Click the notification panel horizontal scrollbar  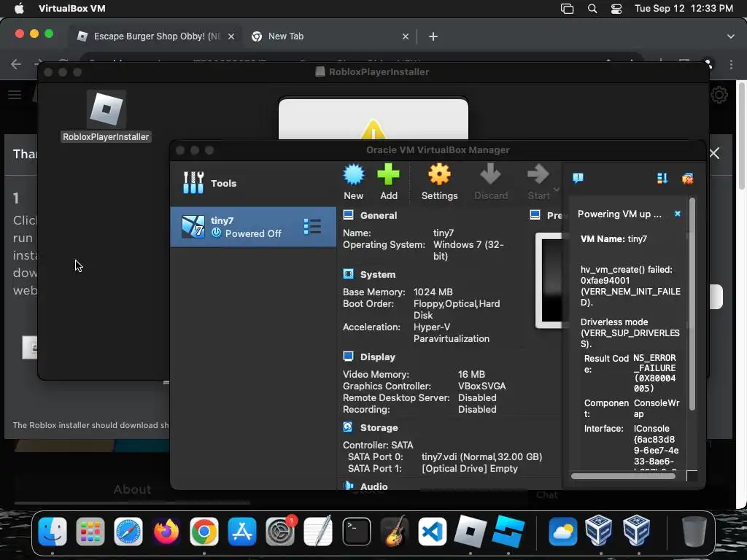[x=623, y=475]
